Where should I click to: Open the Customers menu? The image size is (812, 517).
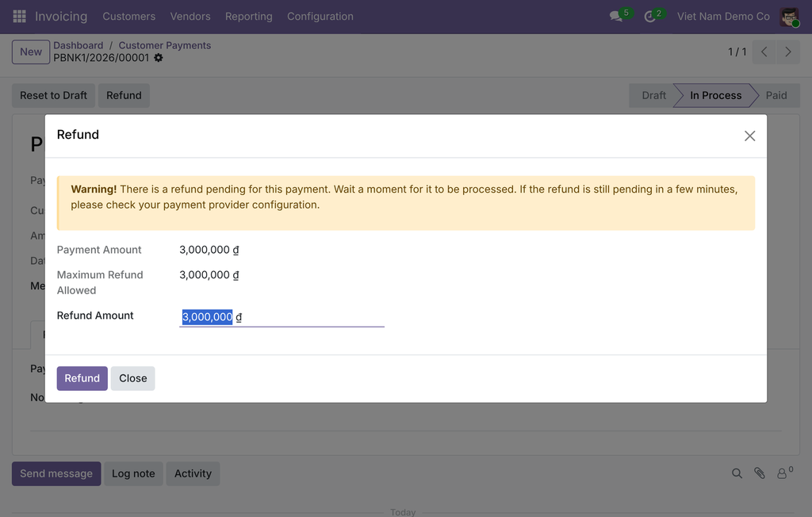point(129,17)
